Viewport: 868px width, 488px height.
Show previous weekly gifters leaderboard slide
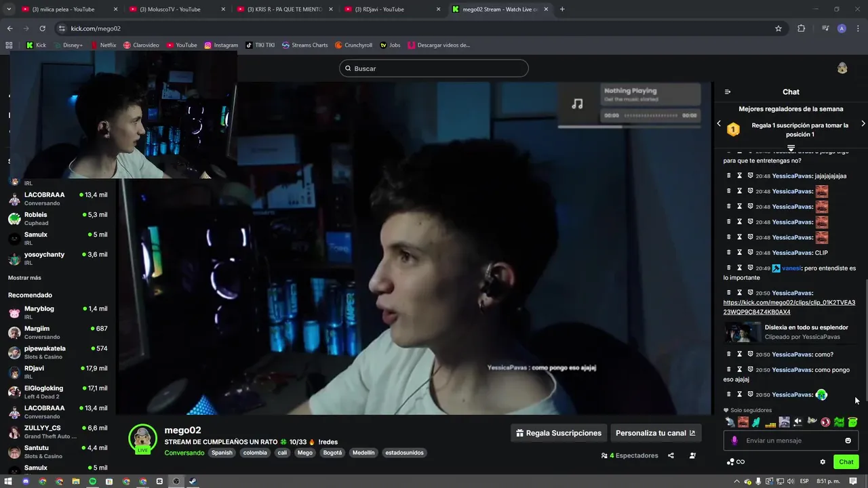coord(719,123)
